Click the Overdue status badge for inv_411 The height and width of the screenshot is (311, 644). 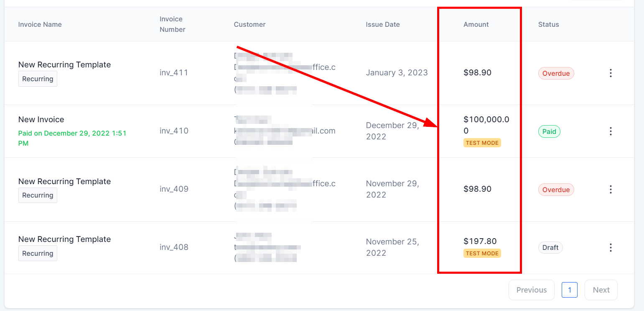pyautogui.click(x=556, y=74)
